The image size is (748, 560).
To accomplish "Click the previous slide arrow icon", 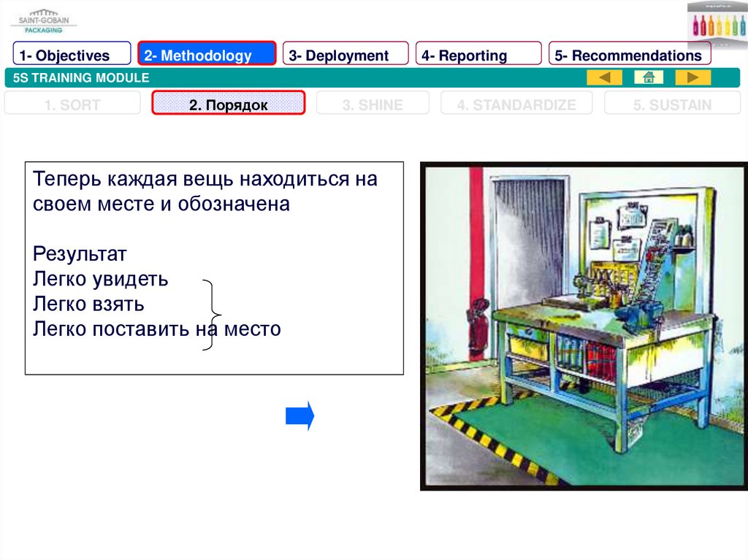I will 604,78.
